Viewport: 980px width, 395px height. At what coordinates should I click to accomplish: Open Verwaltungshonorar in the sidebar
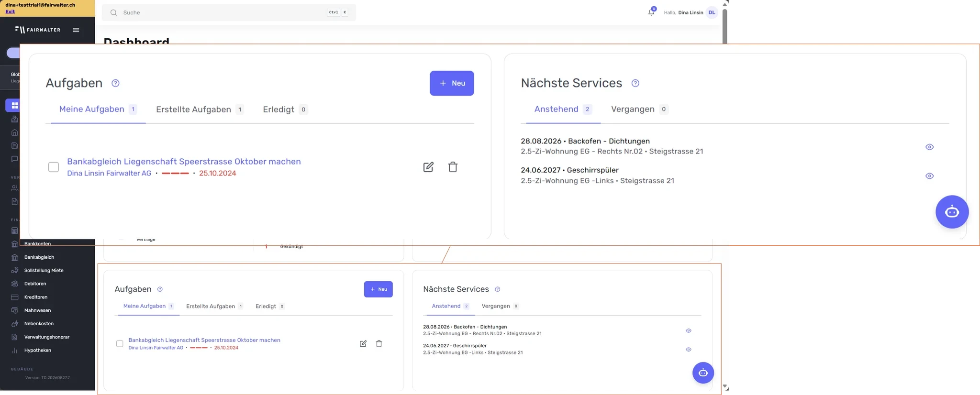(x=47, y=337)
